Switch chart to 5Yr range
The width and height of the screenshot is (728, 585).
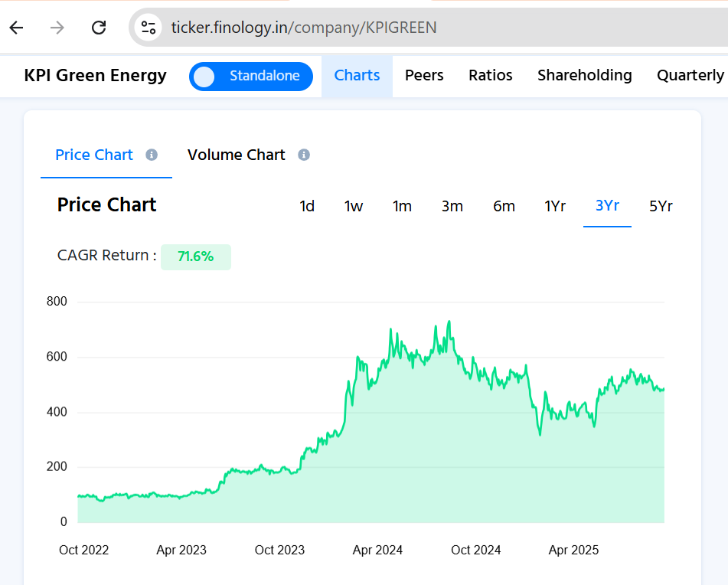click(661, 206)
